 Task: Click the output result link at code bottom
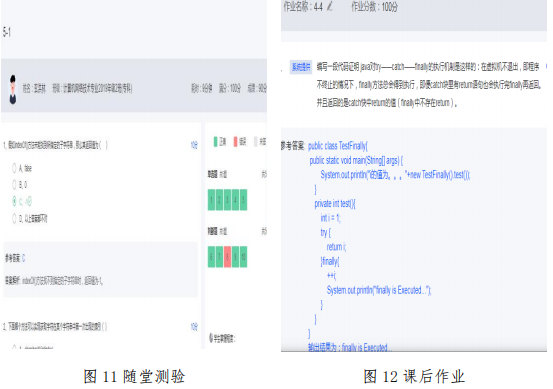tap(348, 348)
